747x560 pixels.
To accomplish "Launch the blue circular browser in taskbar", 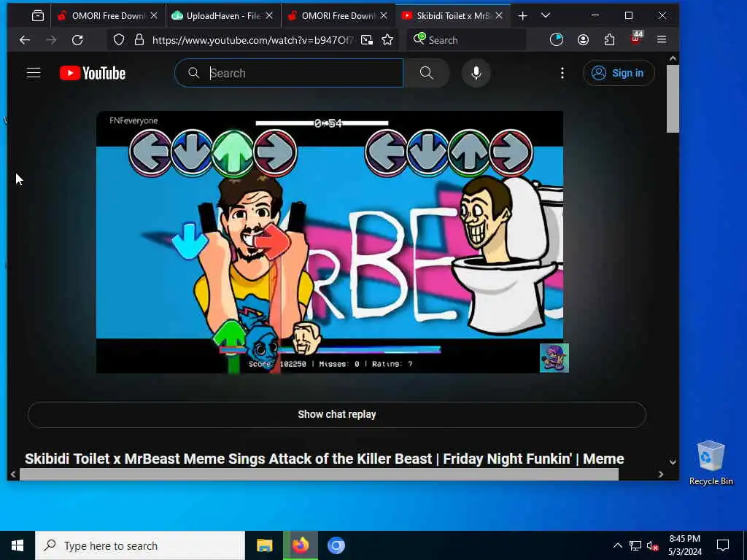I will pos(336,545).
